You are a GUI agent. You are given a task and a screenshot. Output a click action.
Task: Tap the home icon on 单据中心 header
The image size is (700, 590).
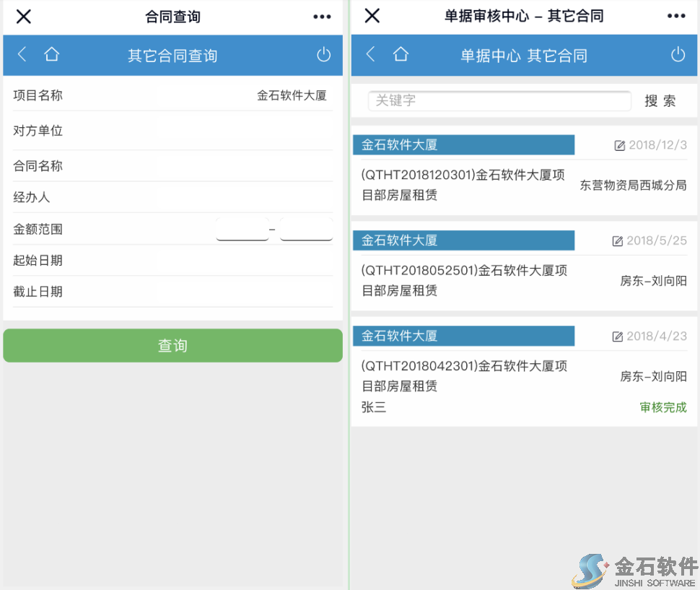pyautogui.click(x=401, y=54)
